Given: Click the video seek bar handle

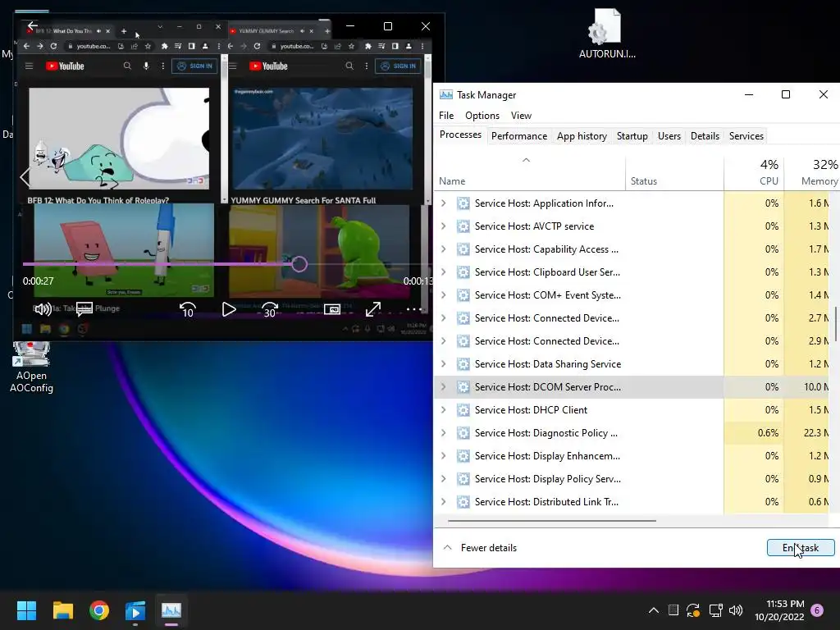Looking at the screenshot, I should pyautogui.click(x=299, y=264).
